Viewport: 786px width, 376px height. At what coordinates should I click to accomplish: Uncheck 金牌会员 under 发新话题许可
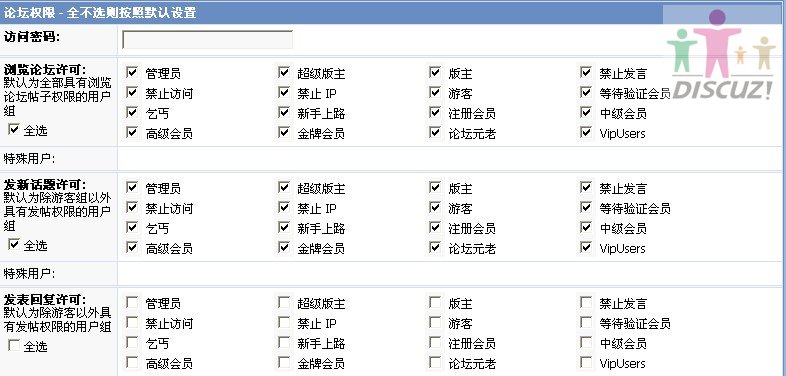[284, 248]
